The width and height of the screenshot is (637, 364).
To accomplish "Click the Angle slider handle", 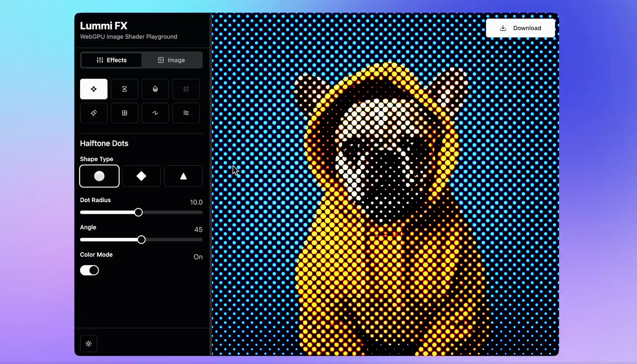I will [141, 240].
